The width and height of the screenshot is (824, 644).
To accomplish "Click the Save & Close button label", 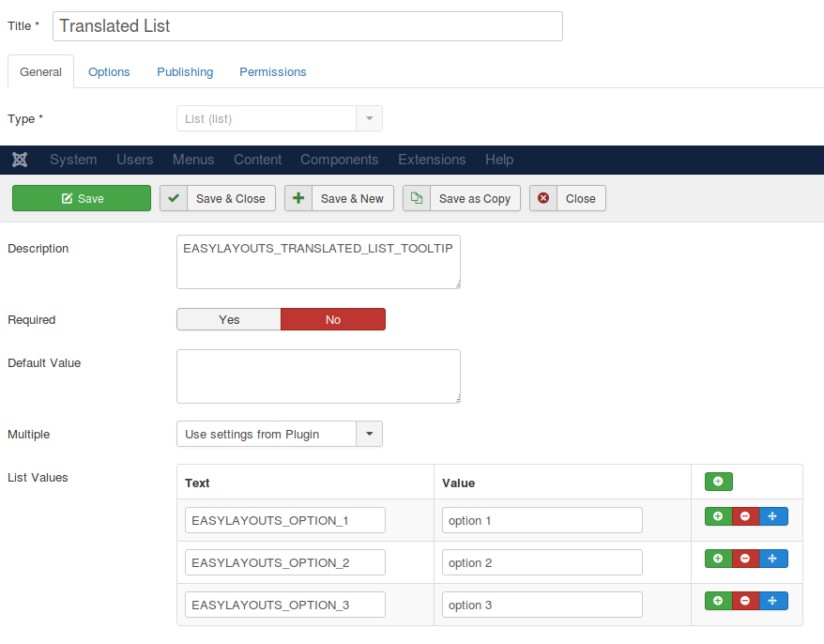I will [231, 199].
